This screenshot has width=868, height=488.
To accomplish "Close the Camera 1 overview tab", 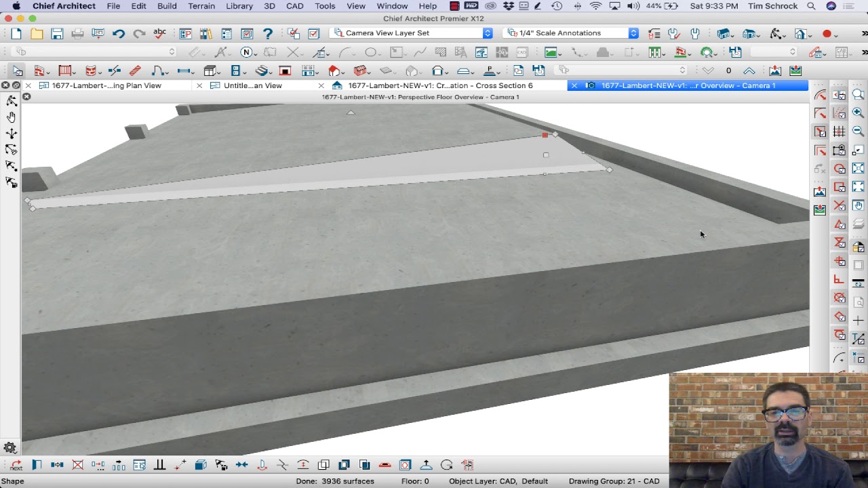I will coord(574,85).
